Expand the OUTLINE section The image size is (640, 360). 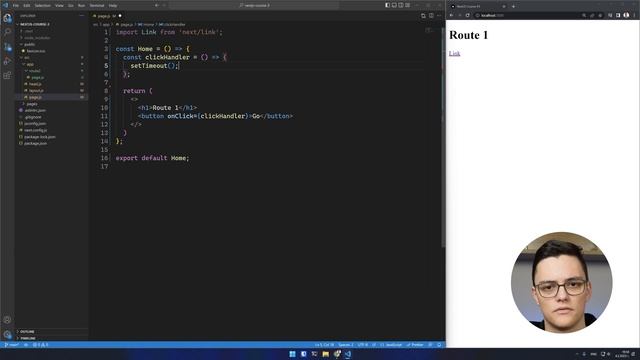(52, 331)
